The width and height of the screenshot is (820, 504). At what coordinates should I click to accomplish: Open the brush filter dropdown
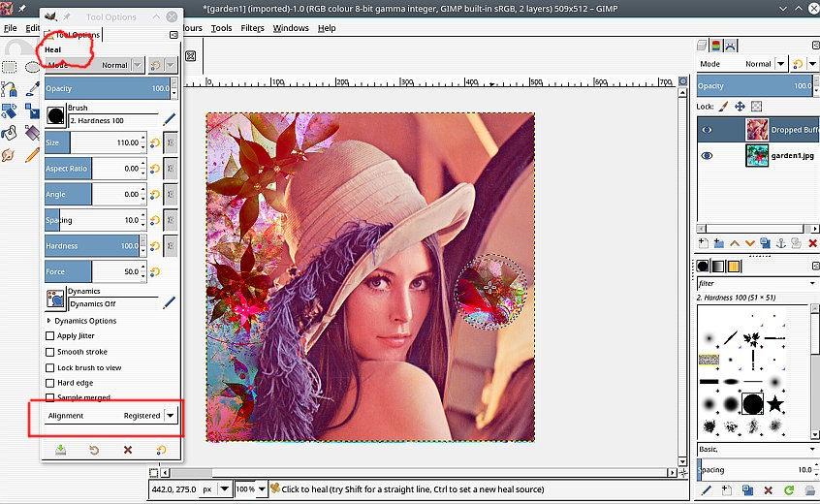tap(812, 283)
